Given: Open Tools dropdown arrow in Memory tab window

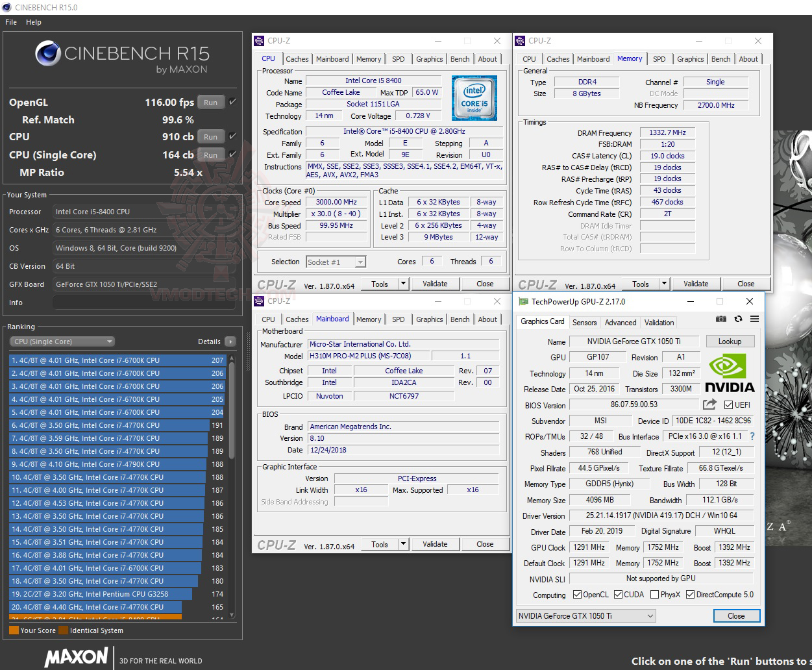Looking at the screenshot, I should click(x=664, y=284).
